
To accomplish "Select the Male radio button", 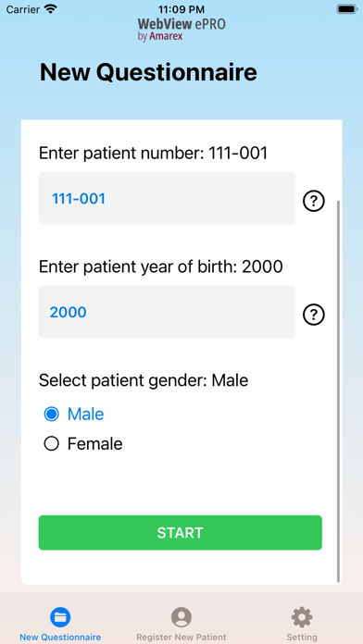I will (51, 414).
